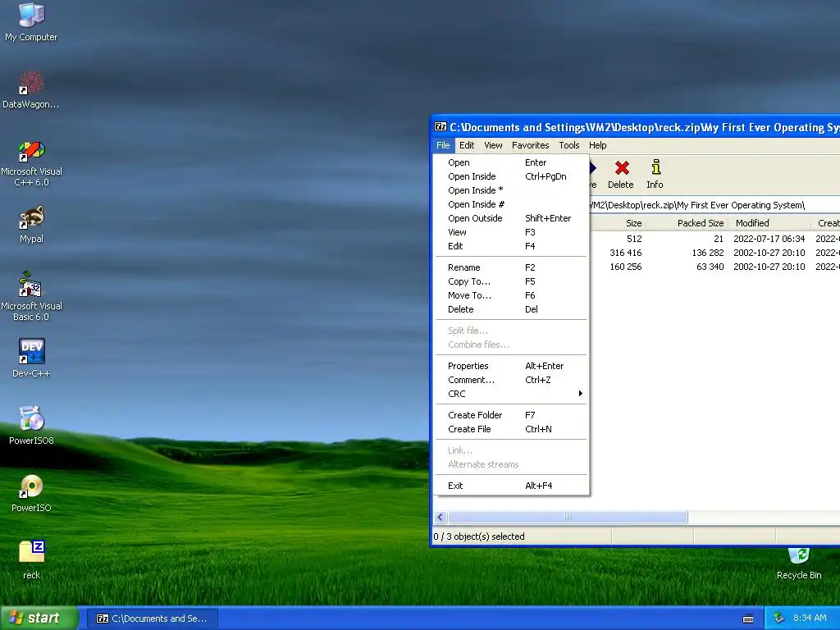Click the horizontal scrollbar left arrow

(x=441, y=518)
